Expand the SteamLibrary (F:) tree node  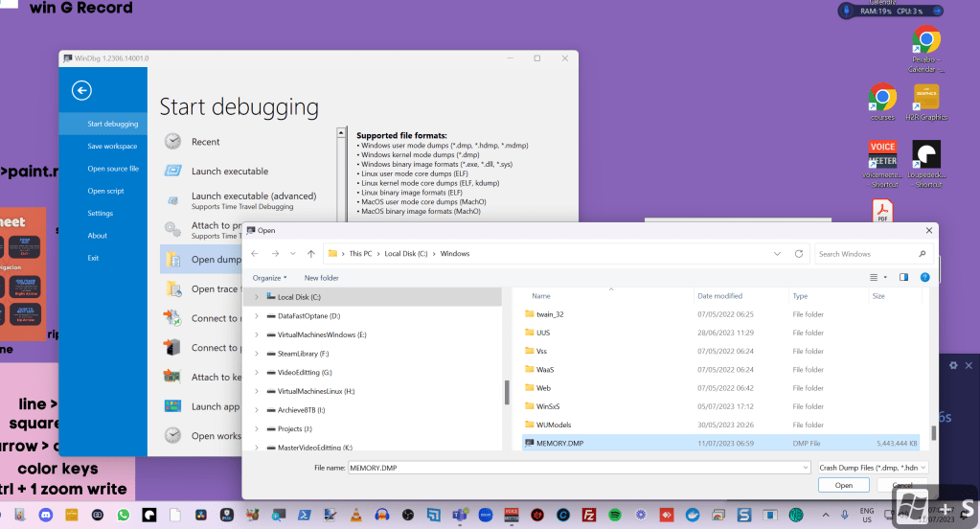[256, 354]
